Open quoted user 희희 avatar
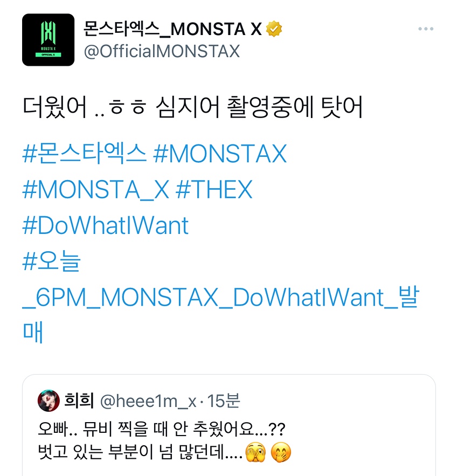The image size is (458, 476). [x=48, y=401]
